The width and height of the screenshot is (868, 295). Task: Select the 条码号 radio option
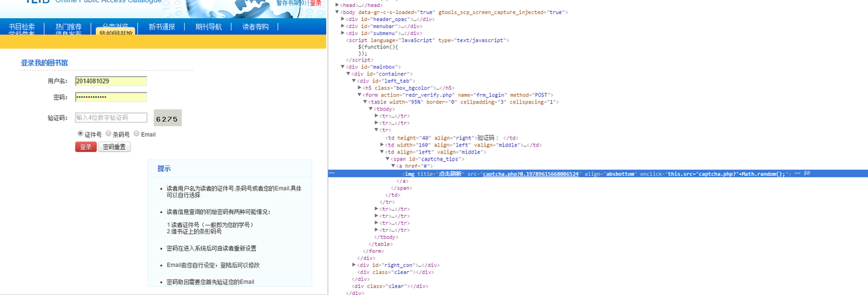coord(108,133)
